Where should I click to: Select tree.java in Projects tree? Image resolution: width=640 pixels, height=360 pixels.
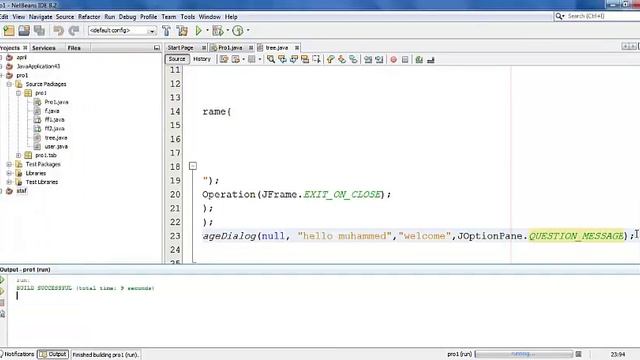click(56, 138)
